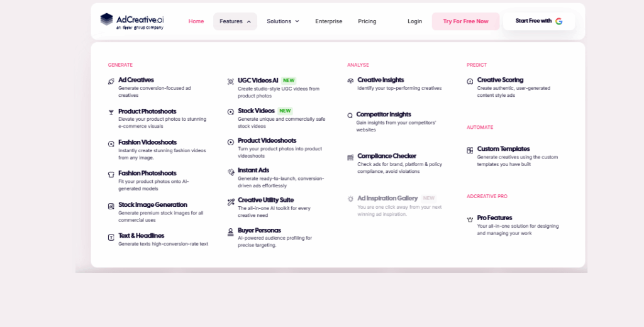The width and height of the screenshot is (644, 327).
Task: Click the Product Photoshoots icon
Action: pyautogui.click(x=111, y=112)
